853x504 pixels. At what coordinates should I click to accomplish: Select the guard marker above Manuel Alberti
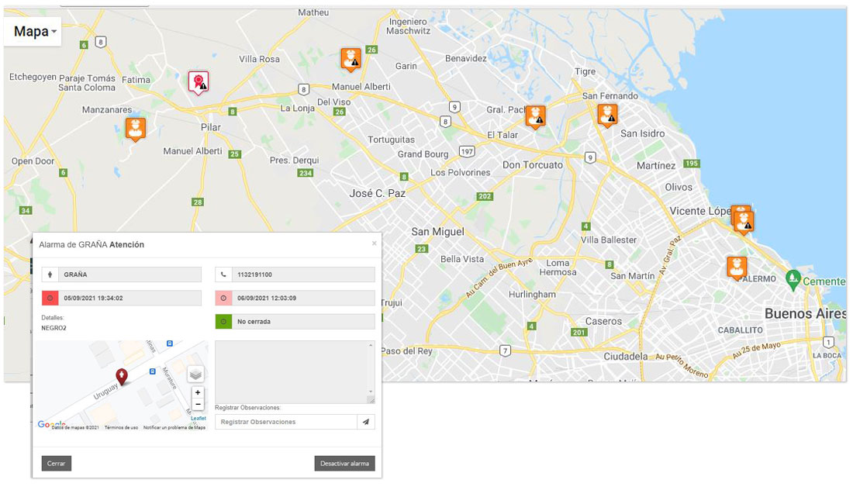(x=351, y=59)
